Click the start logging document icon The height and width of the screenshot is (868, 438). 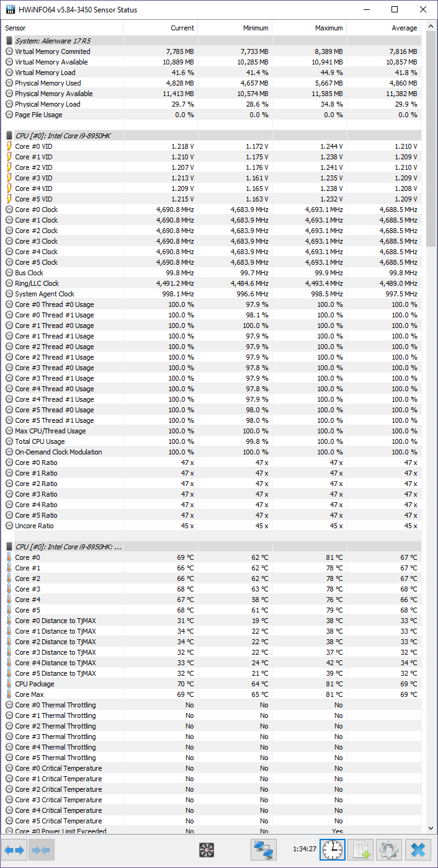click(360, 850)
